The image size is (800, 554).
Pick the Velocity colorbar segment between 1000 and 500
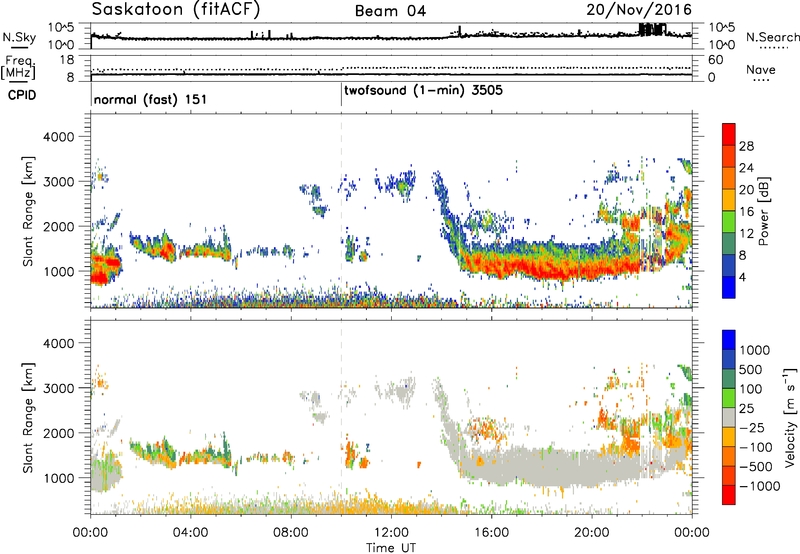(x=729, y=359)
